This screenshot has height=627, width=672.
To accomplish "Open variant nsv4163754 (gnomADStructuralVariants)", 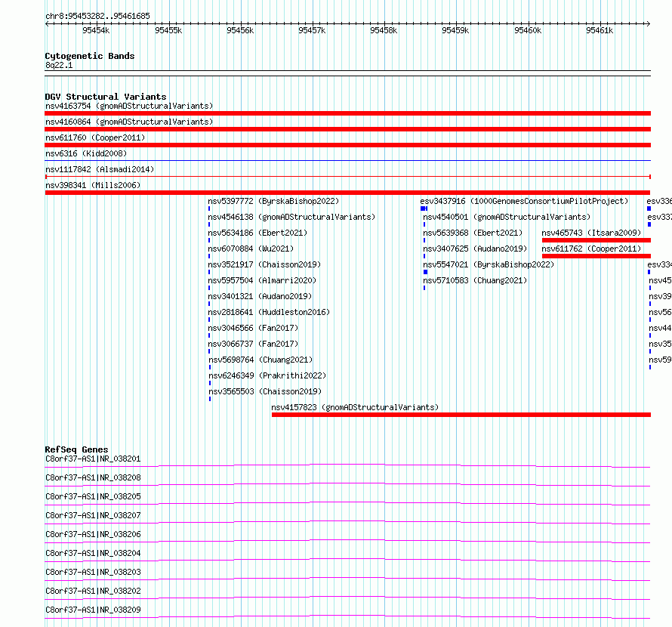I will coord(129,106).
